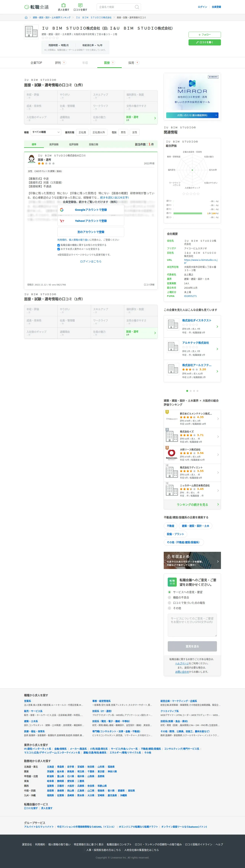Toggle 正社員以外 employment filter
This screenshot has width=245, height=868.
99,132
